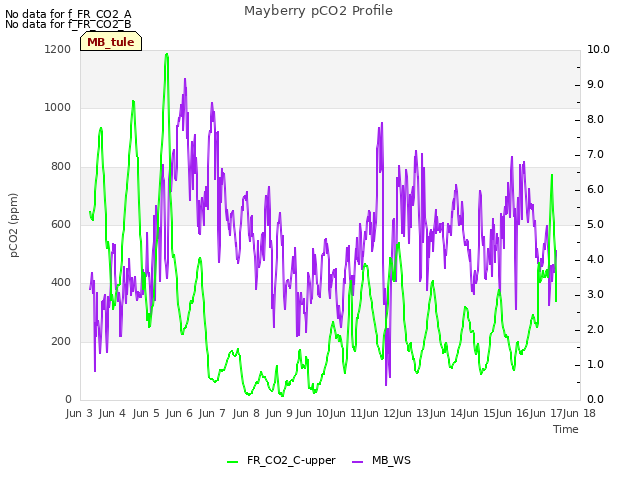Click the 200 left y-axis tick label
Image resolution: width=640 pixels, height=480 pixels.
point(61,341)
